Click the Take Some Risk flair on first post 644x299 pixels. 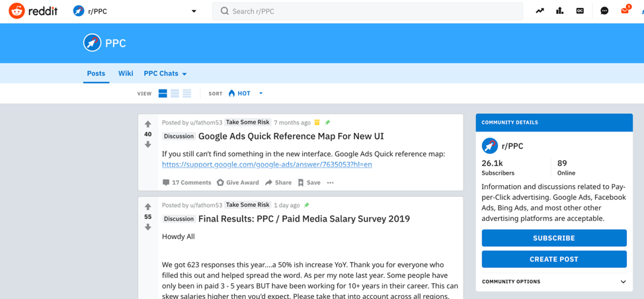(x=248, y=122)
